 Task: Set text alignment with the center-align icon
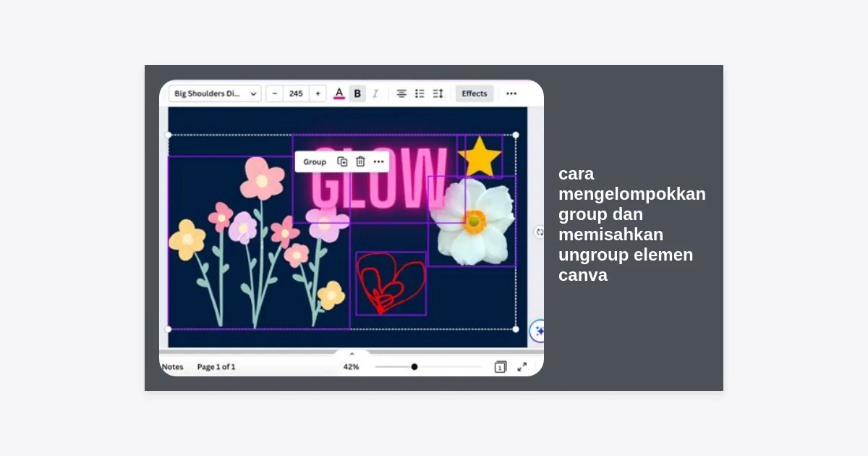401,93
